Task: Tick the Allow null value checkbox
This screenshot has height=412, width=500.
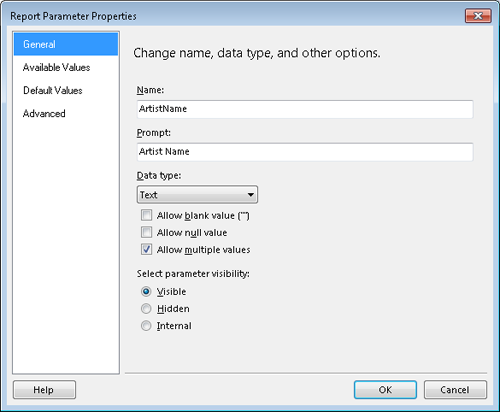Action: coord(146,232)
